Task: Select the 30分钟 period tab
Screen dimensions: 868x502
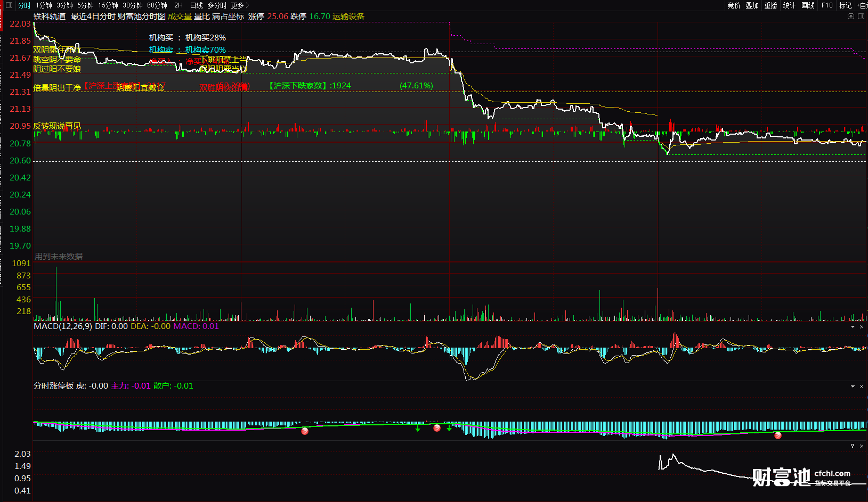Action: click(133, 5)
